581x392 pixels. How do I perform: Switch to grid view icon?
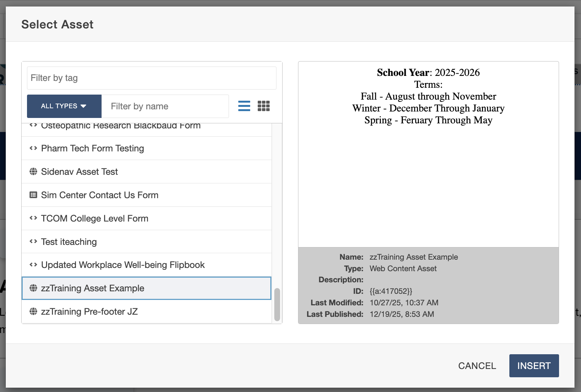[264, 106]
